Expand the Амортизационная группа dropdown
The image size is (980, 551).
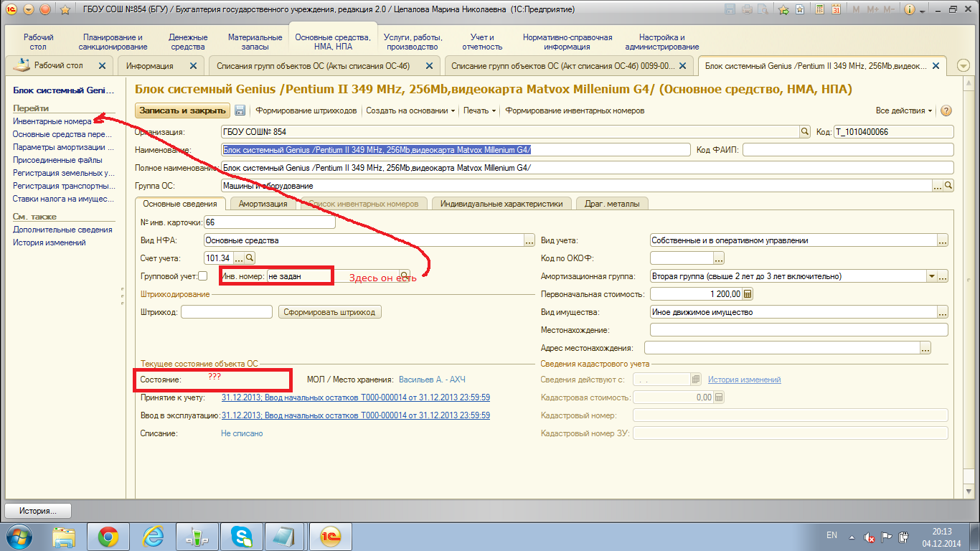click(x=931, y=276)
